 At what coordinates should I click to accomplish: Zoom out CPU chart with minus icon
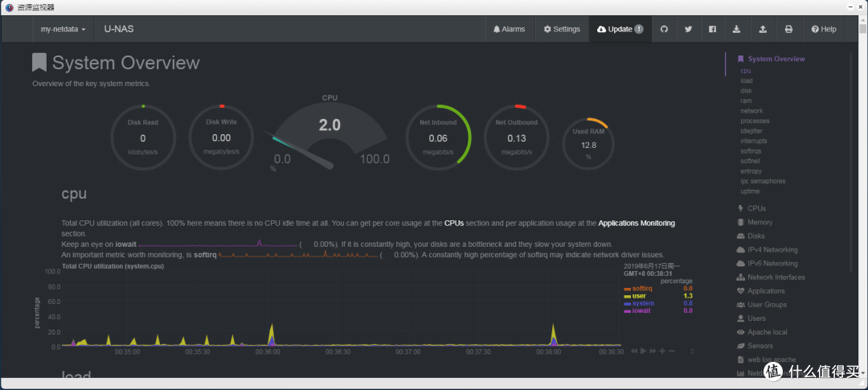(x=671, y=351)
